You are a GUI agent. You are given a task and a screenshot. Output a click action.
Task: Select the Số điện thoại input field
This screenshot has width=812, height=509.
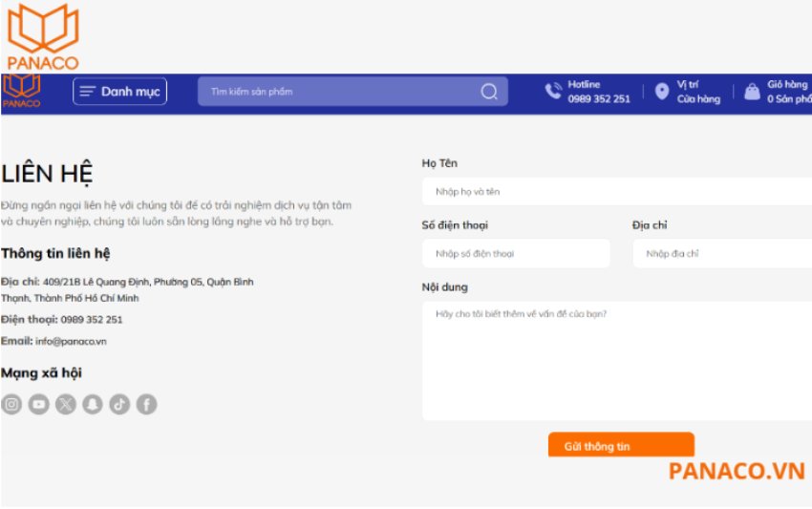click(x=516, y=254)
